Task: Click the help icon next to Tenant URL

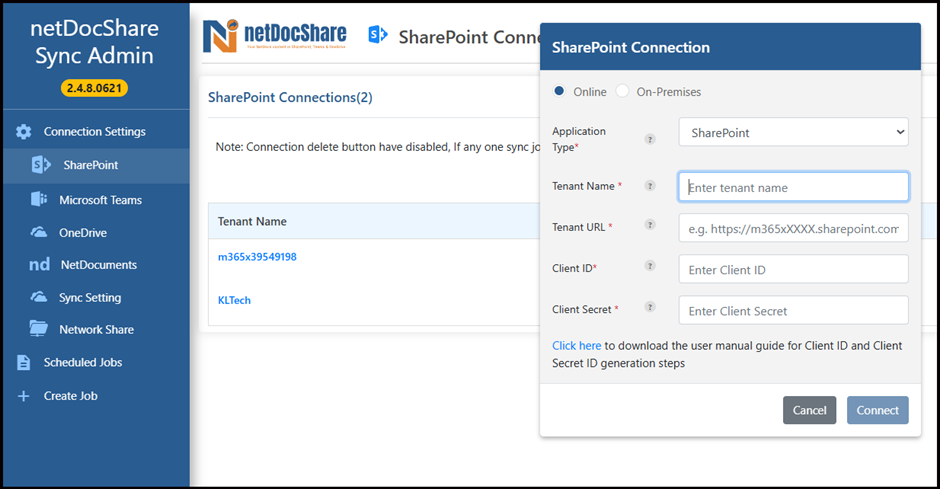Action: coord(650,225)
